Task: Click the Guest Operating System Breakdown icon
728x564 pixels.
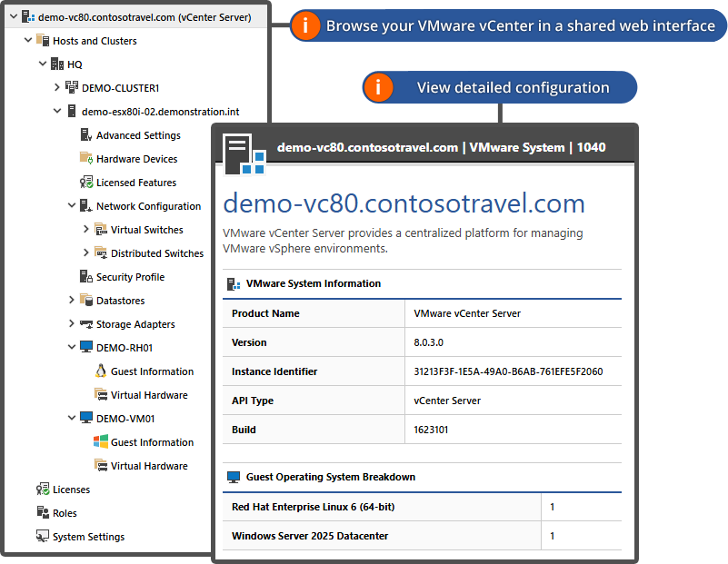Action: click(x=234, y=478)
